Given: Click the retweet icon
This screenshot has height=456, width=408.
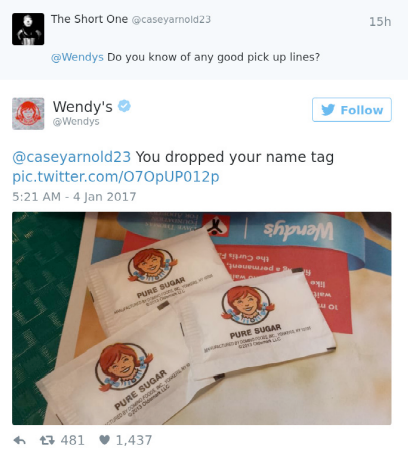Looking at the screenshot, I should [47, 441].
